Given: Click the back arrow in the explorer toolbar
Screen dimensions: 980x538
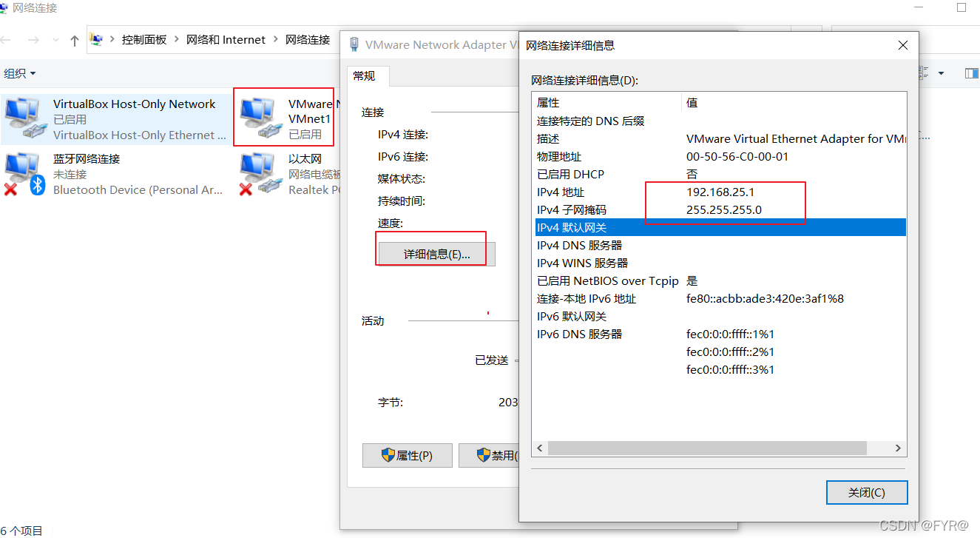Looking at the screenshot, I should point(7,40).
